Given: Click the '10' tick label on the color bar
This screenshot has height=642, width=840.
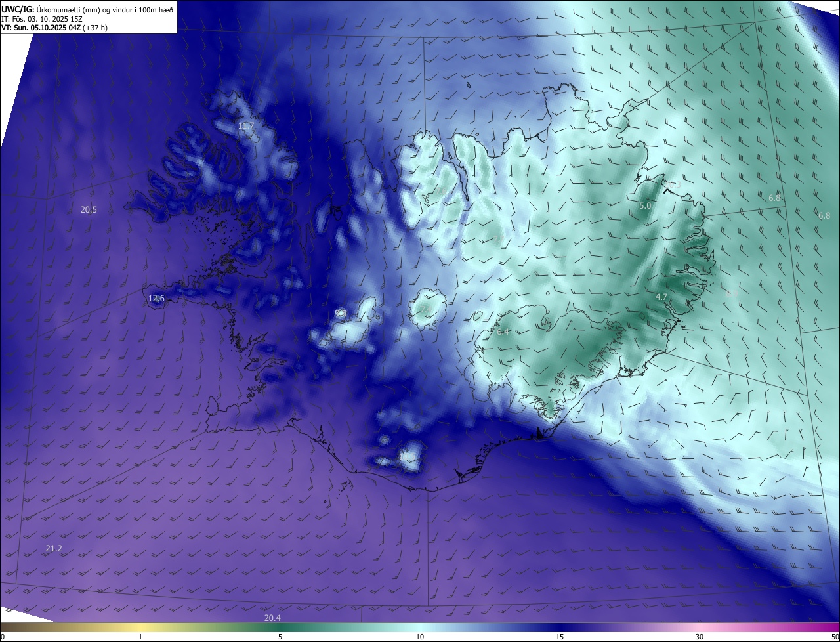Looking at the screenshot, I should (420, 637).
